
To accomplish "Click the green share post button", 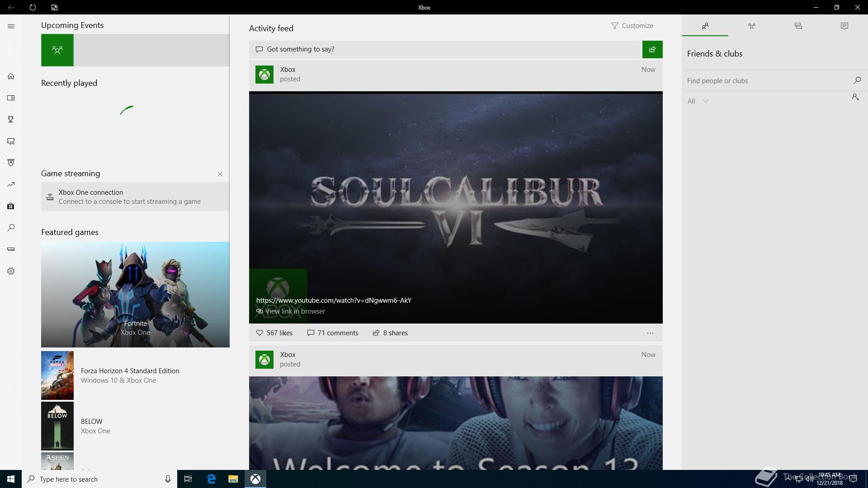I will pyautogui.click(x=652, y=49).
